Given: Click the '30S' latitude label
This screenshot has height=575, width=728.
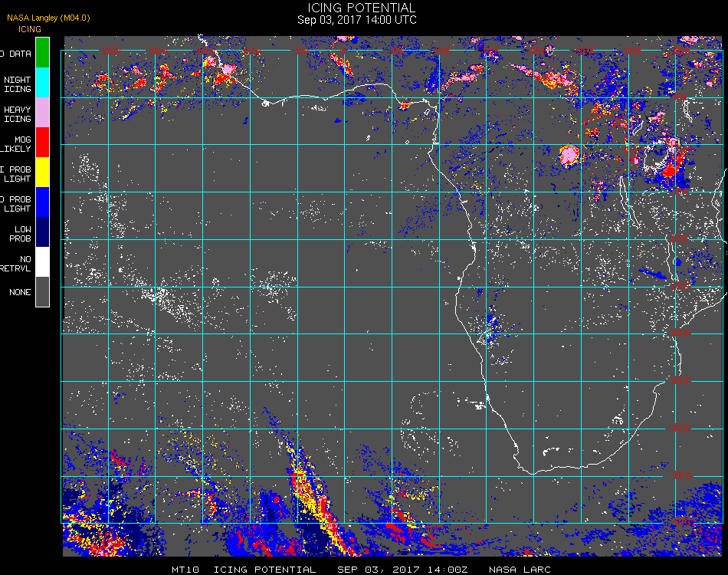Looking at the screenshot, I should [x=680, y=428].
